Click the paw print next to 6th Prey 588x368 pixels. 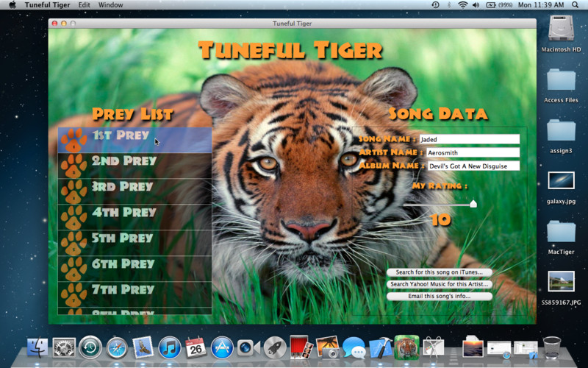click(x=73, y=269)
